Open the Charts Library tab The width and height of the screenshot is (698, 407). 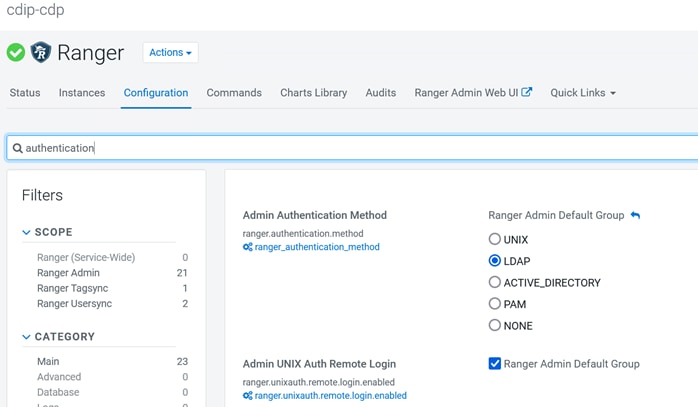(313, 93)
